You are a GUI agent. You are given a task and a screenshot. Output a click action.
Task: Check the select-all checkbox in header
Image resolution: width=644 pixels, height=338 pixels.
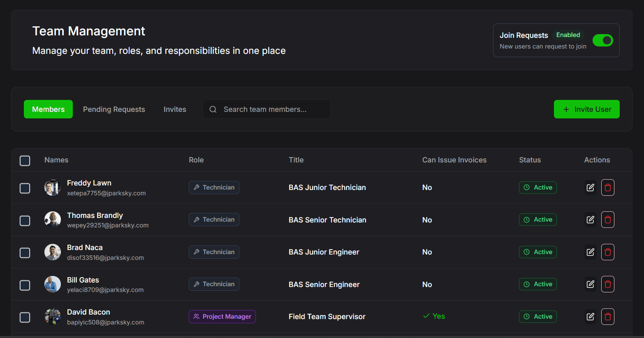(x=25, y=160)
